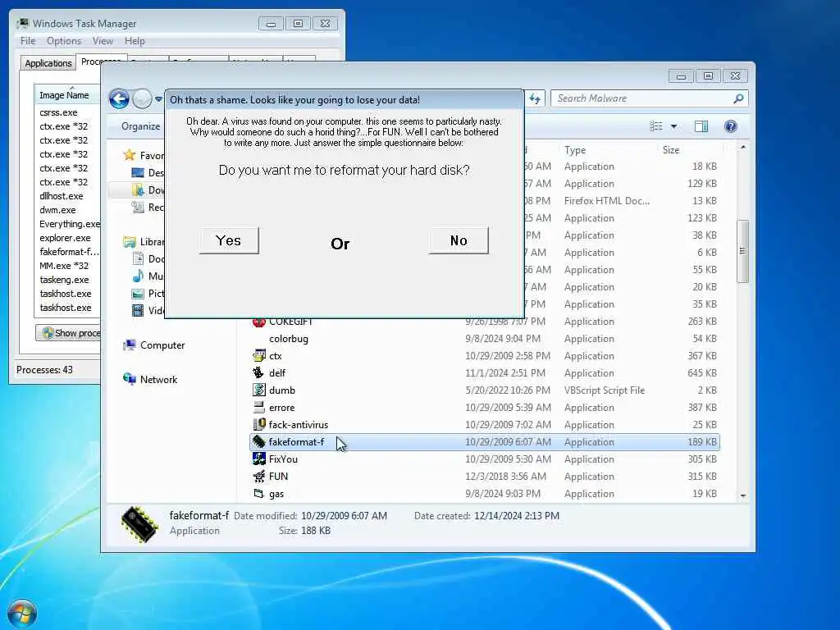Click Show processes from all users button
The image size is (840, 630).
(x=69, y=333)
